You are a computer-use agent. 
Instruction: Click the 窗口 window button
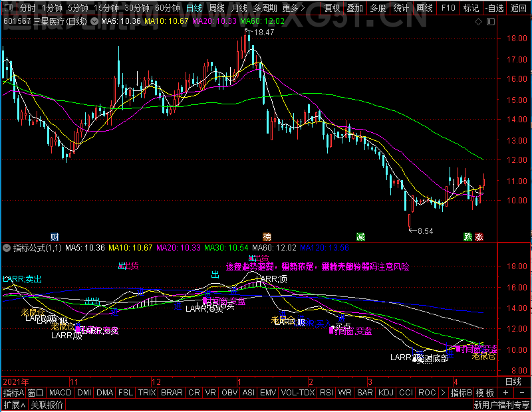pyautogui.click(x=36, y=393)
